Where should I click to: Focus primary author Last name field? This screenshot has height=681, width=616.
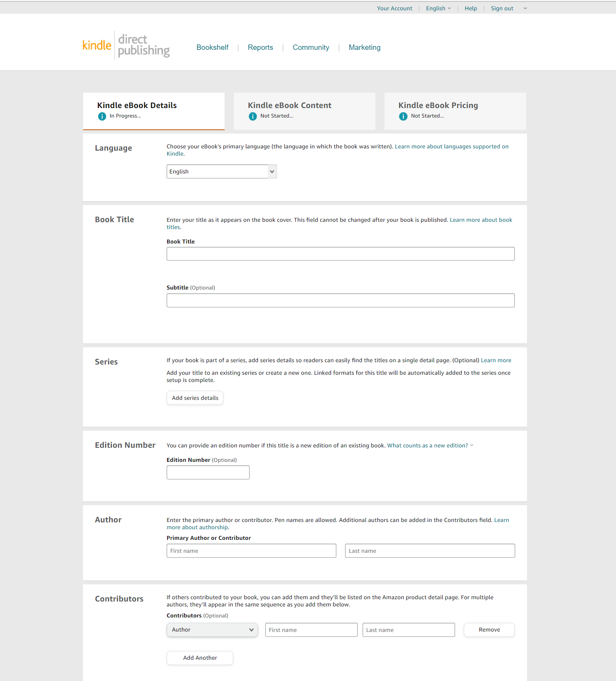[430, 551]
